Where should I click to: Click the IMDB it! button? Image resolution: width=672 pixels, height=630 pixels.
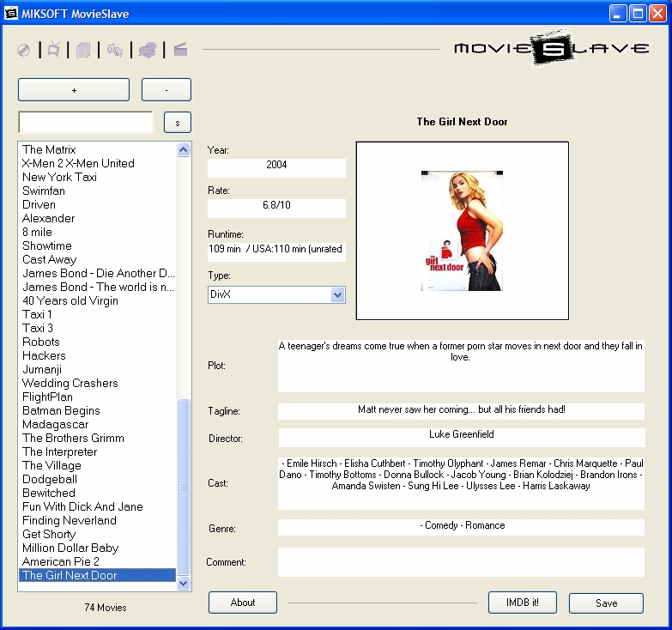[523, 603]
